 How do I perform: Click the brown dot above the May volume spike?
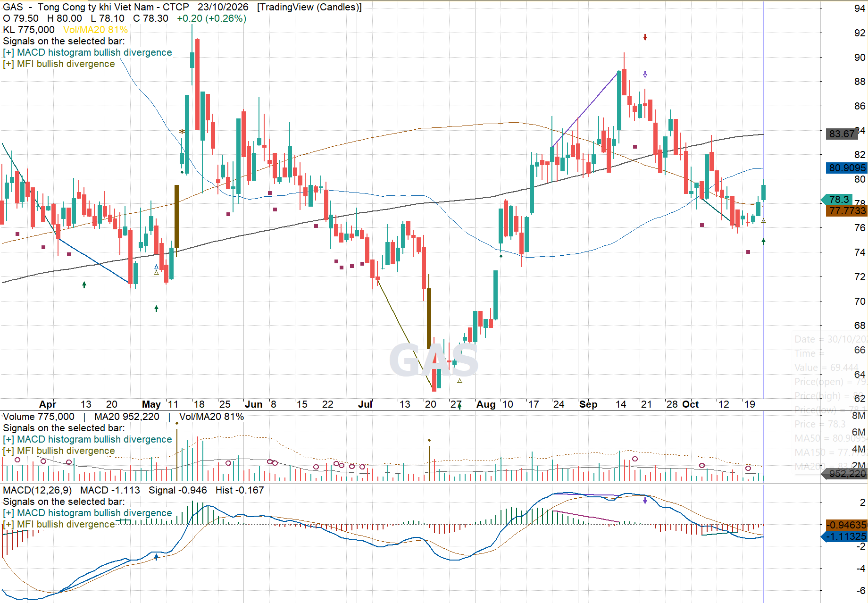(177, 423)
